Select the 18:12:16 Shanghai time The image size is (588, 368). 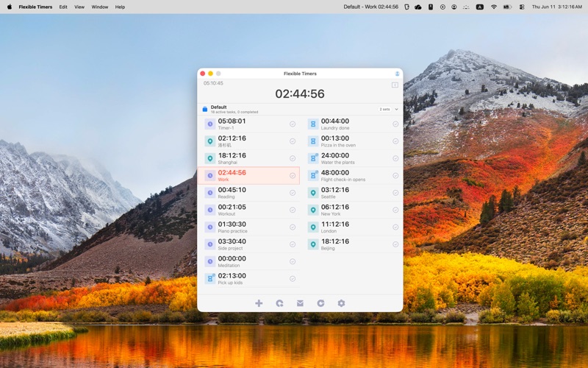(x=232, y=155)
